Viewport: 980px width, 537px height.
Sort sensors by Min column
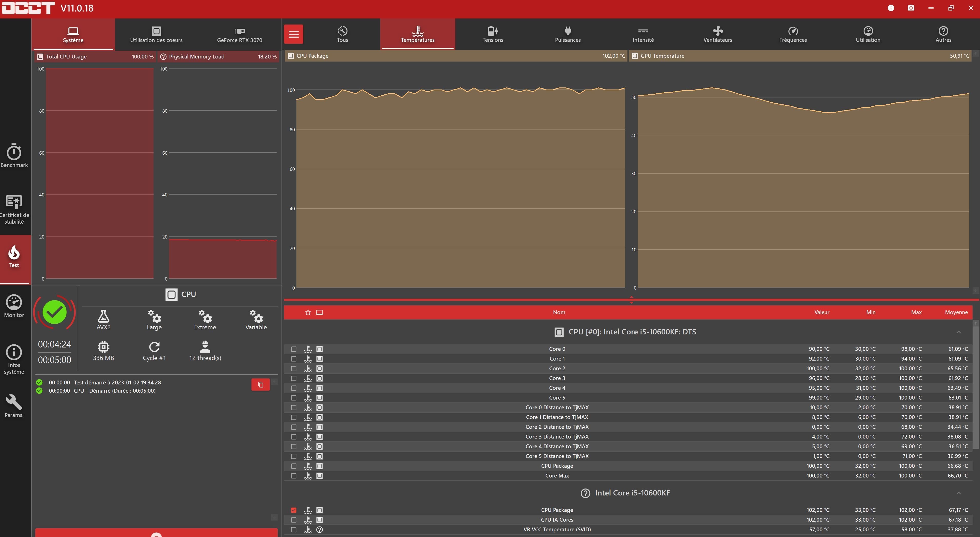[871, 312]
